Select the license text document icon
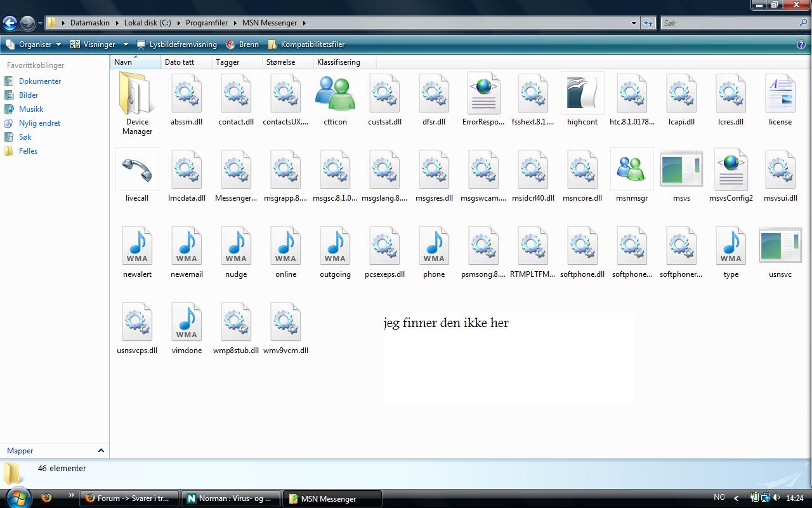Screen dimensions: 812x508 coord(780,94)
